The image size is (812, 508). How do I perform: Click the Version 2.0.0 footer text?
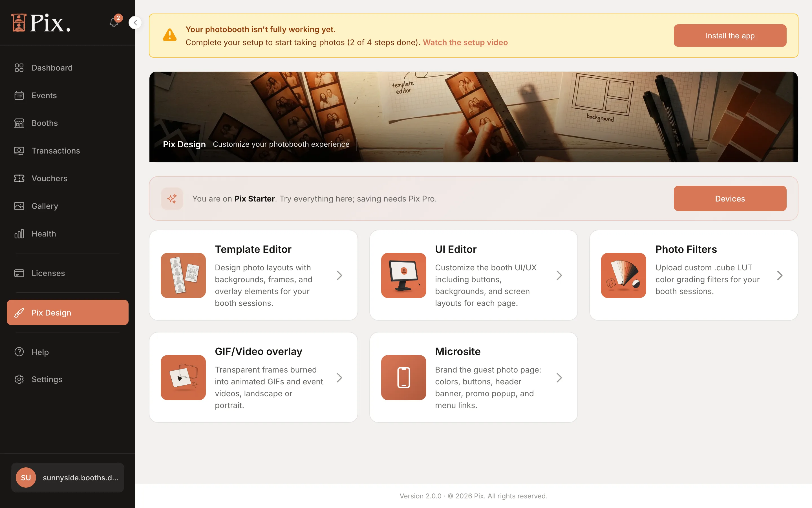[473, 496]
